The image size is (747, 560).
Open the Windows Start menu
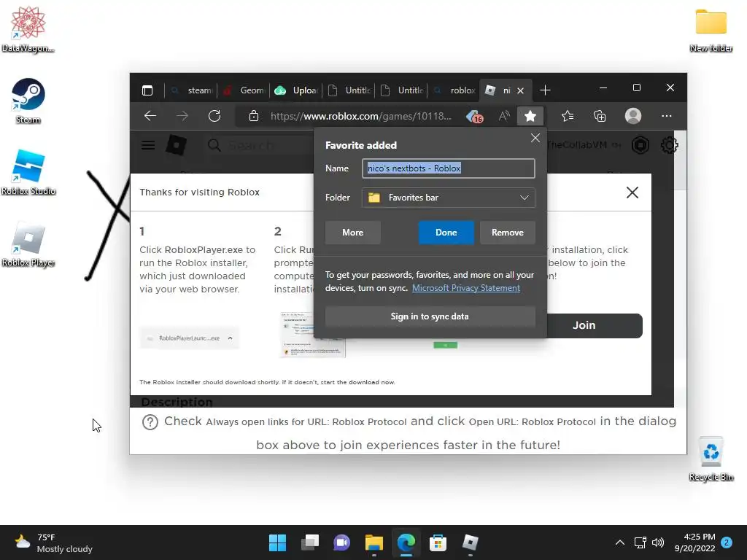277,542
